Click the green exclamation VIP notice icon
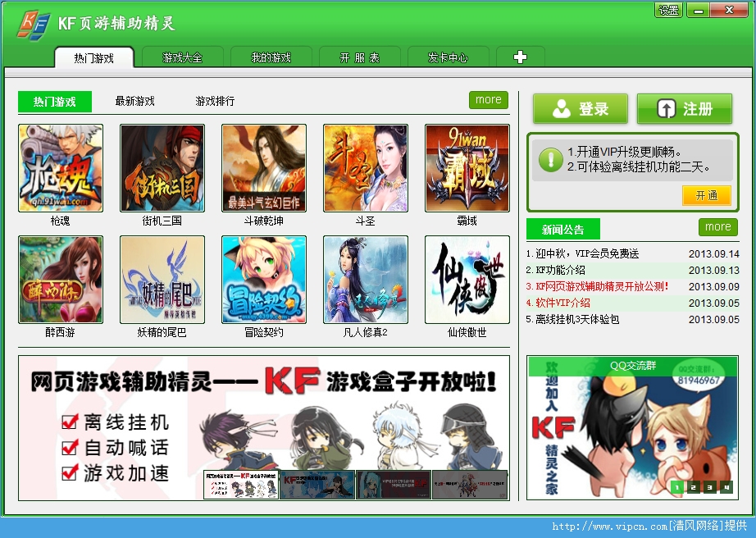756x538 pixels. (x=551, y=160)
